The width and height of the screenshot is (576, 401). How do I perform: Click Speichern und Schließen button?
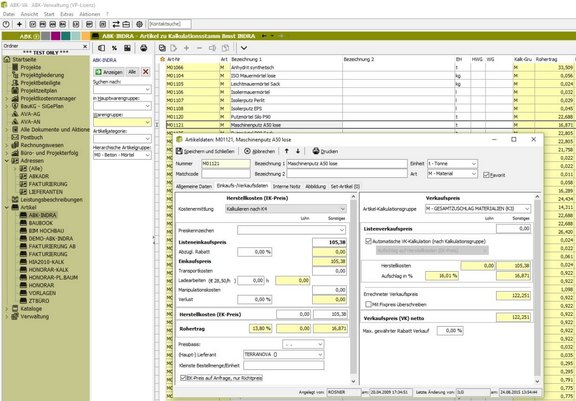point(205,151)
